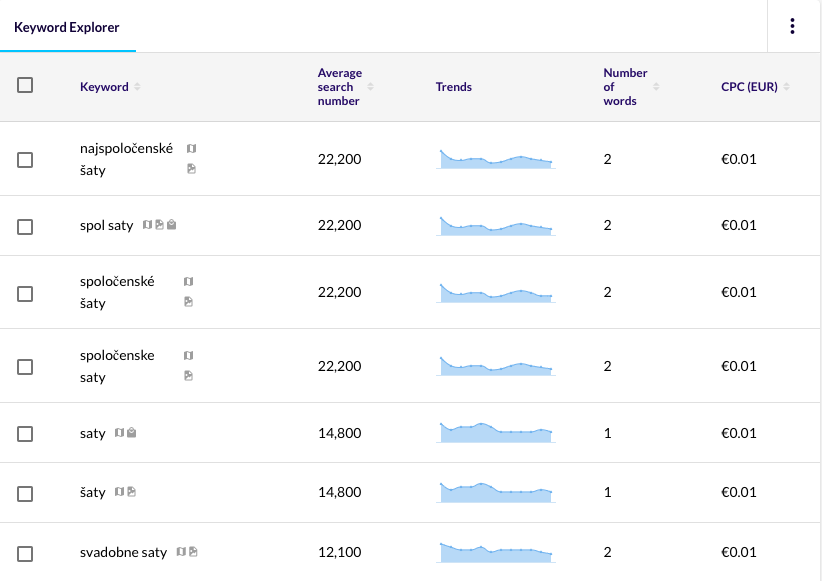Image resolution: width=822 pixels, height=581 pixels.
Task: Open the three-dot more options menu
Action: 792,26
